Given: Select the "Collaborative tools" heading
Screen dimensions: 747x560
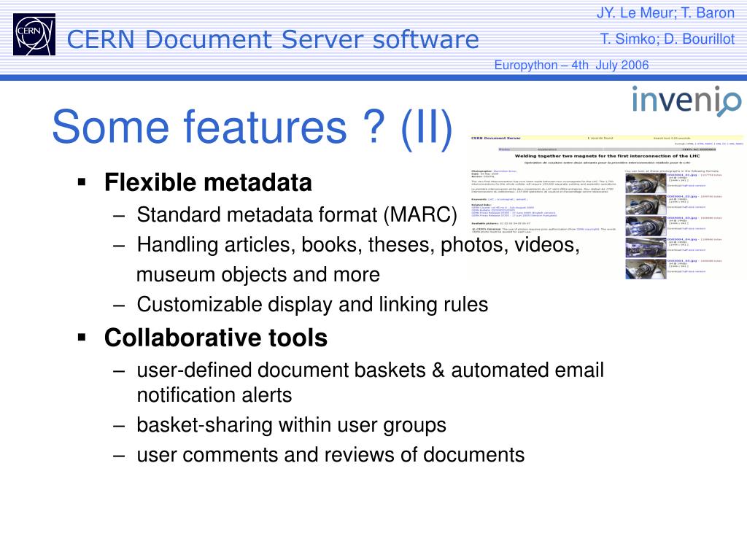Looking at the screenshot, I should (x=216, y=338).
